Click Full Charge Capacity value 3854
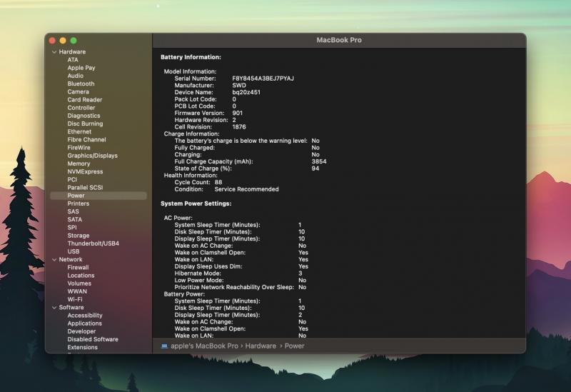This screenshot has height=392, width=571. click(x=319, y=162)
